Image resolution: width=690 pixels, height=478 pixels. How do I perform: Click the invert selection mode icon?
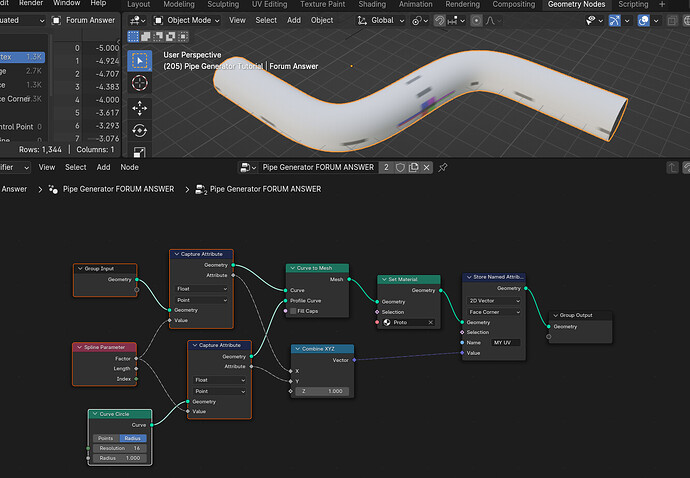170,37
